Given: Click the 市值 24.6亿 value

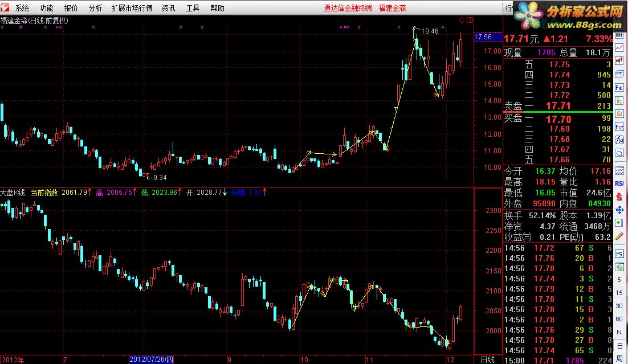Looking at the screenshot, I should pos(598,193).
